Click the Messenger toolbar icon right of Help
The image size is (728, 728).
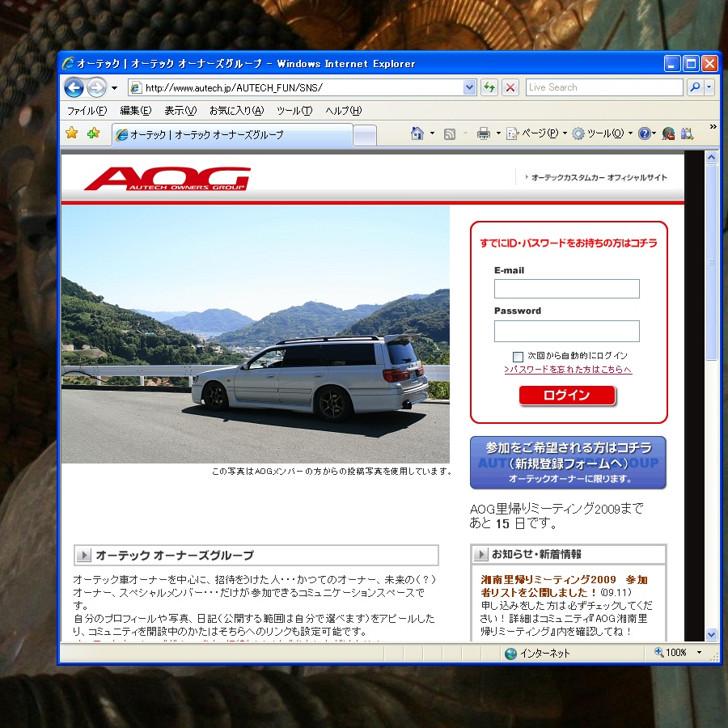(x=668, y=133)
